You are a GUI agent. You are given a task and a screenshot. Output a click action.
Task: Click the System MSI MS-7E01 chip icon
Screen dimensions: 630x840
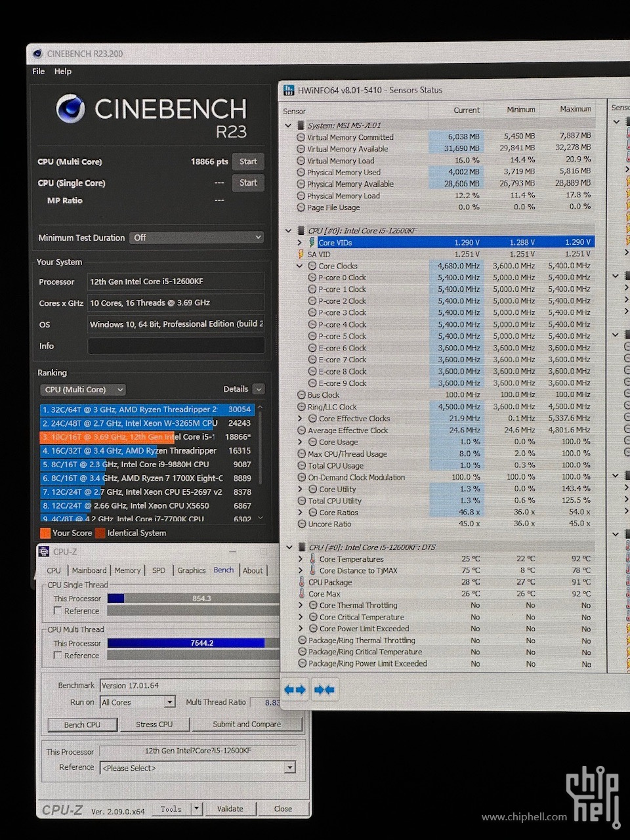point(301,125)
